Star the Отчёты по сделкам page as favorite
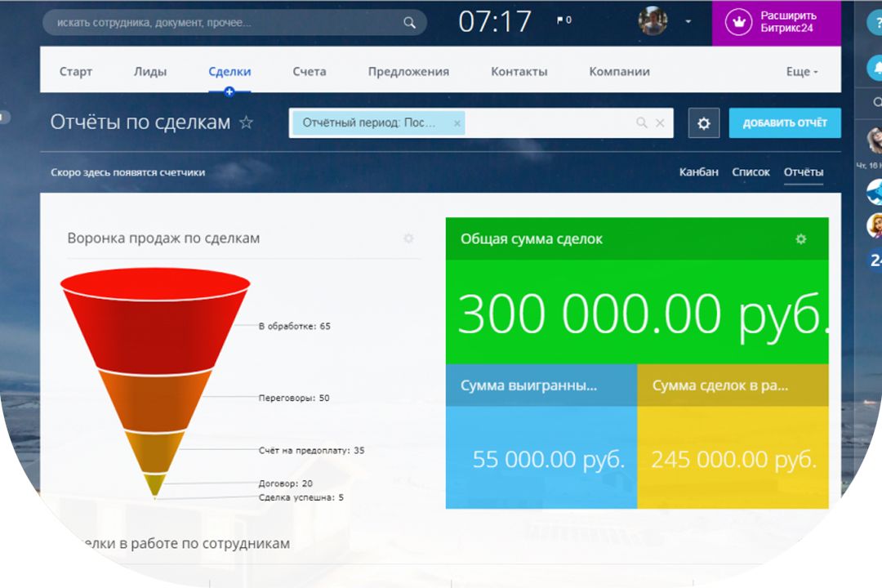 coord(246,122)
